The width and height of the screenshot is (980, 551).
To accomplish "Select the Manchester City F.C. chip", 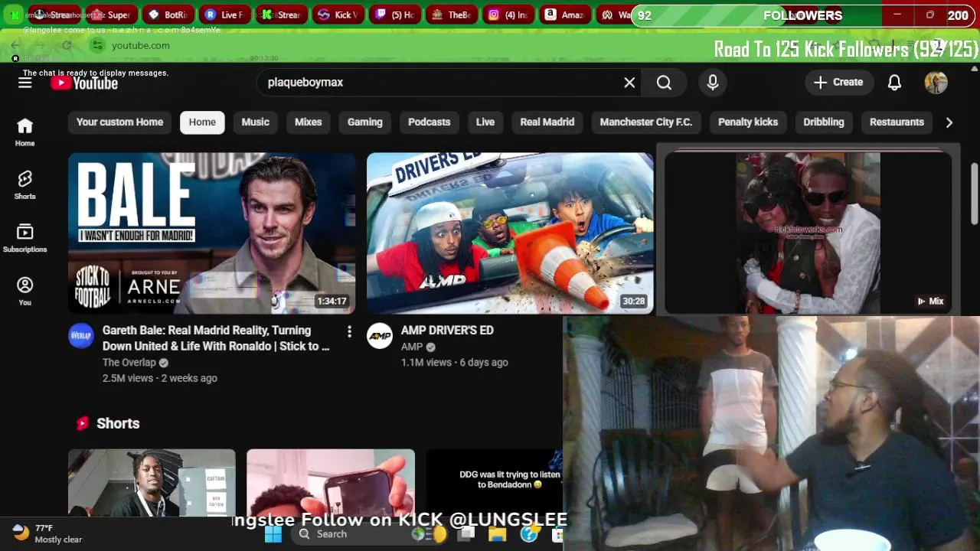I will pos(646,122).
